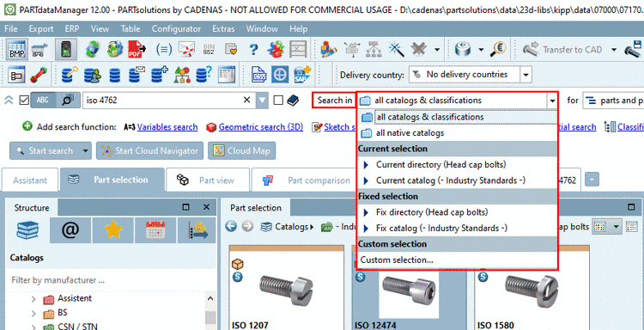644x330 pixels.
Task: Click the blue back arrow in Part selection
Action: [231, 227]
